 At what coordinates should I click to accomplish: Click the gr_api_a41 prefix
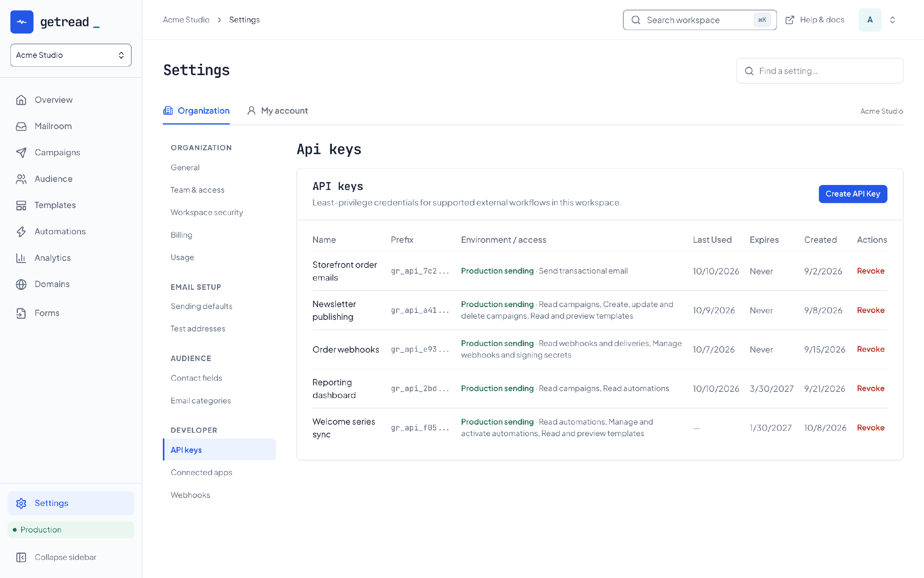point(420,310)
